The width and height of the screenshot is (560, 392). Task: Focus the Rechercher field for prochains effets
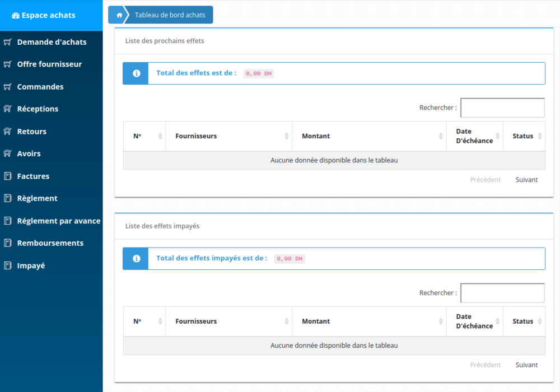502,108
